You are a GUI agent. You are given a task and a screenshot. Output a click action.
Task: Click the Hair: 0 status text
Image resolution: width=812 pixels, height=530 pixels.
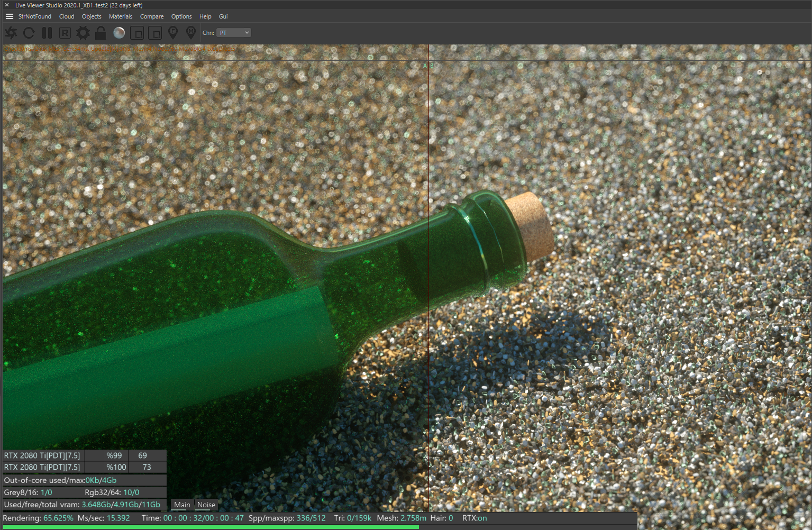coord(442,518)
